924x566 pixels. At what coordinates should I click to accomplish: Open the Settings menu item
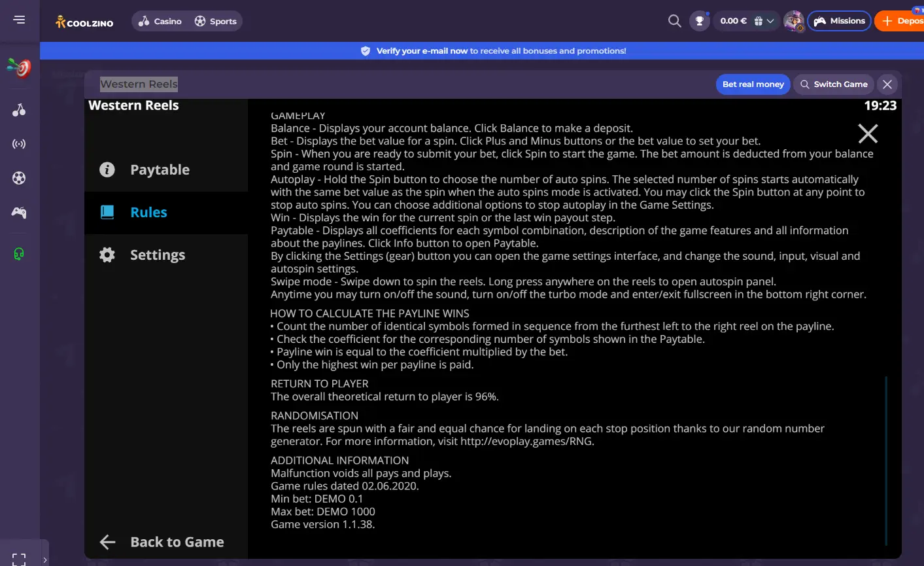166,255
